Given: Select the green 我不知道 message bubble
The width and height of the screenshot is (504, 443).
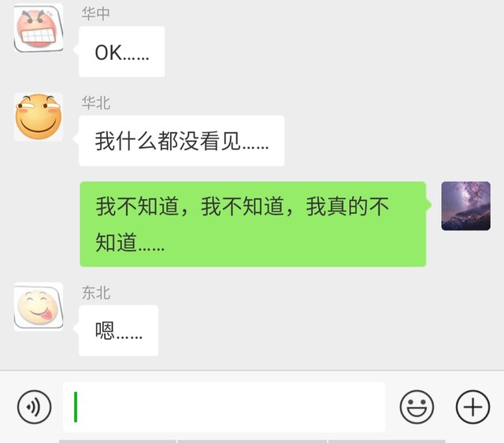Looking at the screenshot, I should [253, 224].
